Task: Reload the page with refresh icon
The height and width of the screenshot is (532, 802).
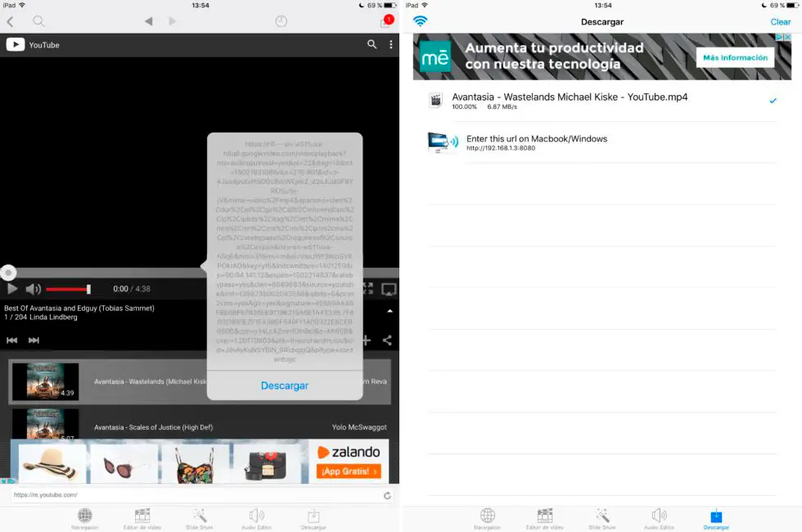Action: [x=387, y=495]
